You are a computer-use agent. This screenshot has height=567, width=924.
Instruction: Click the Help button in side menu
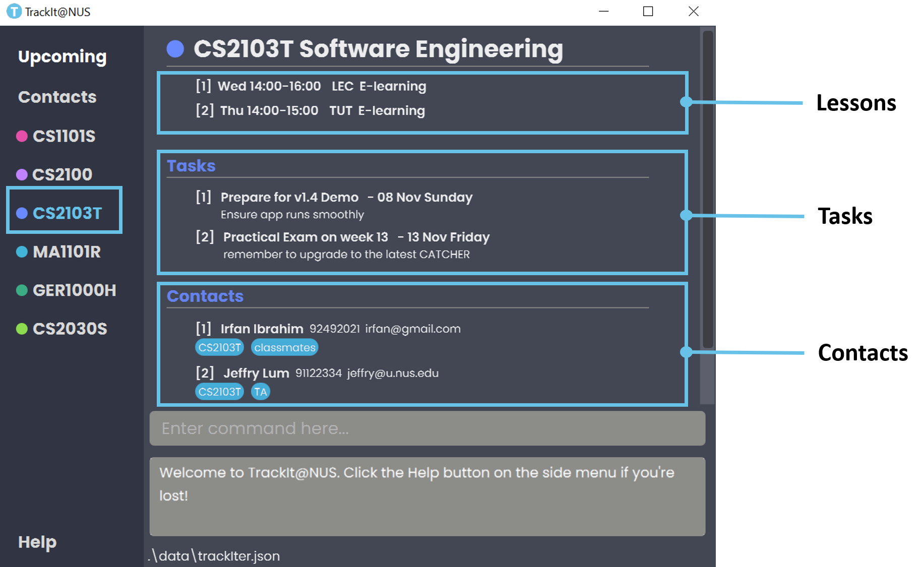tap(37, 542)
